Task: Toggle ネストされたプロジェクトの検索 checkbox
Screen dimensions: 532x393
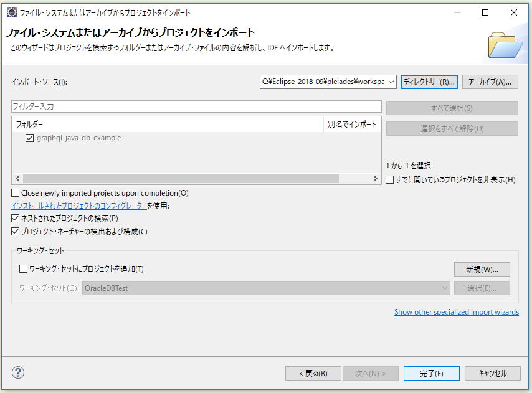Action: pyautogui.click(x=16, y=219)
